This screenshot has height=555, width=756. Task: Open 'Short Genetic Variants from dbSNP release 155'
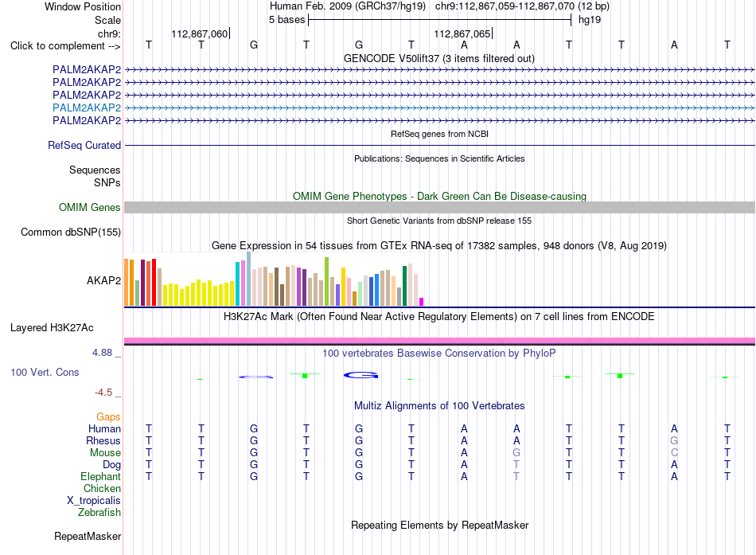439,221
